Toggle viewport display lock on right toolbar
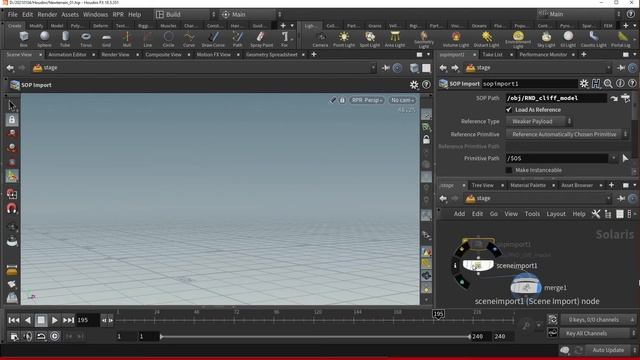The width and height of the screenshot is (640, 360). [x=426, y=140]
